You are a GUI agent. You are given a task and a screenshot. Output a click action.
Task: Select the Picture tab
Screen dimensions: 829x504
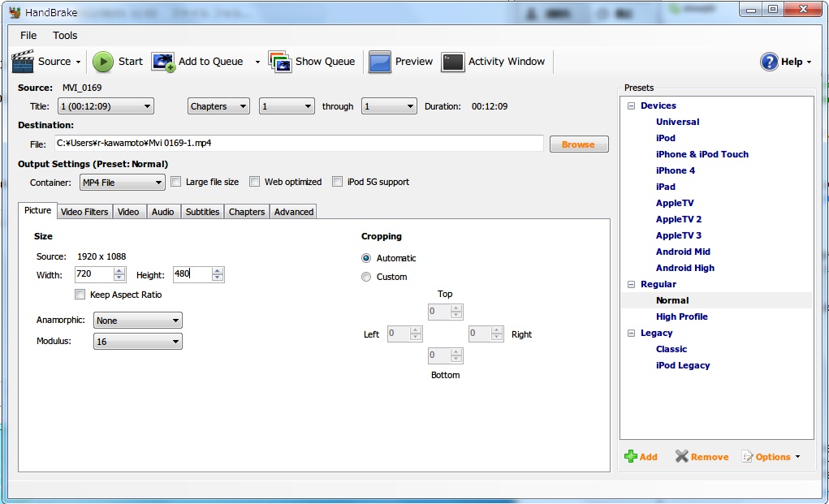38,210
